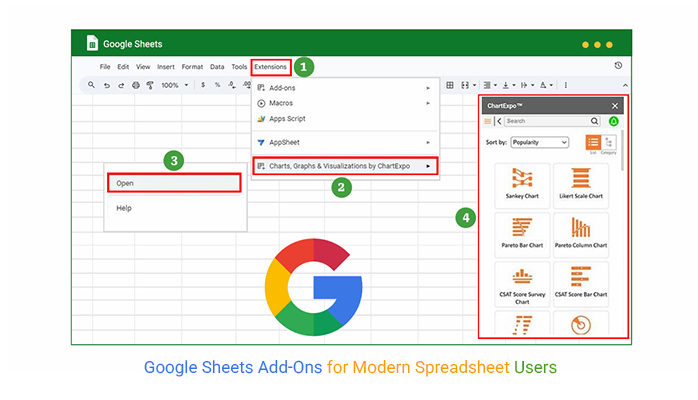
Task: Select CSAT Score Survey Chart tile
Action: click(x=522, y=284)
